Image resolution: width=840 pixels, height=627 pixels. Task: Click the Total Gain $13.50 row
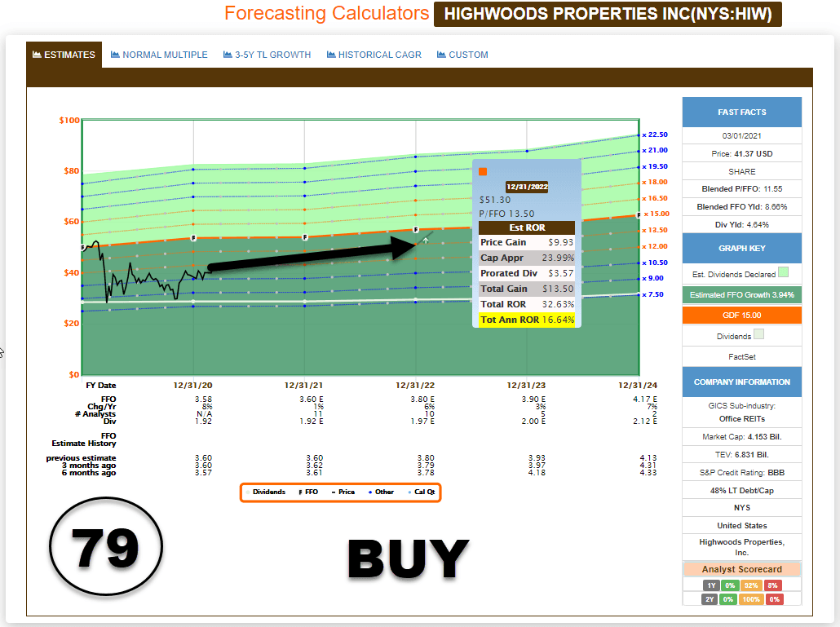click(x=527, y=289)
